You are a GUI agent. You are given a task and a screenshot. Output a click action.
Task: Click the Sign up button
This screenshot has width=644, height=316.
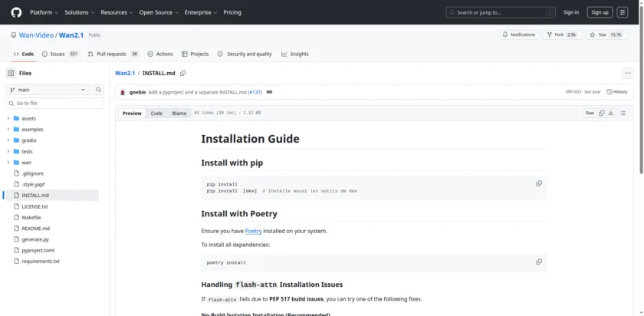click(x=600, y=12)
